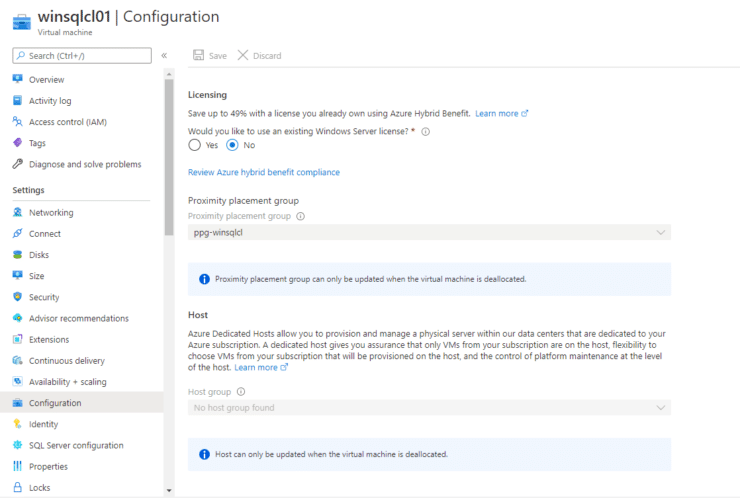Viewport: 740px width, 498px height.
Task: Click the sidebar scroll up arrow
Action: [x=169, y=75]
